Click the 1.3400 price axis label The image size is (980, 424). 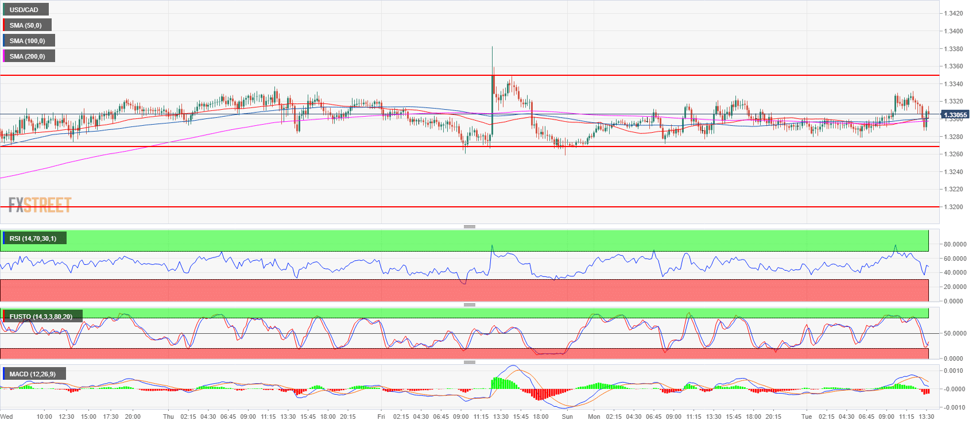click(954, 31)
